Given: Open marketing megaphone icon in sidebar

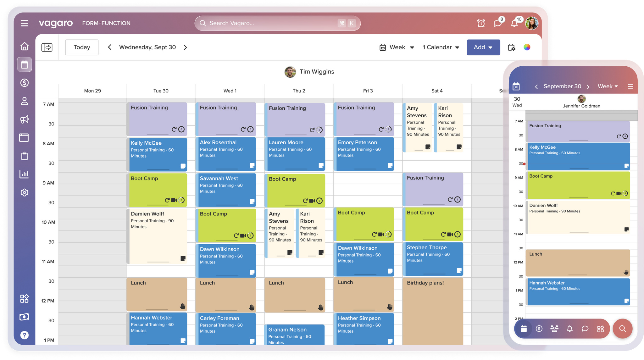Looking at the screenshot, I should [x=24, y=119].
